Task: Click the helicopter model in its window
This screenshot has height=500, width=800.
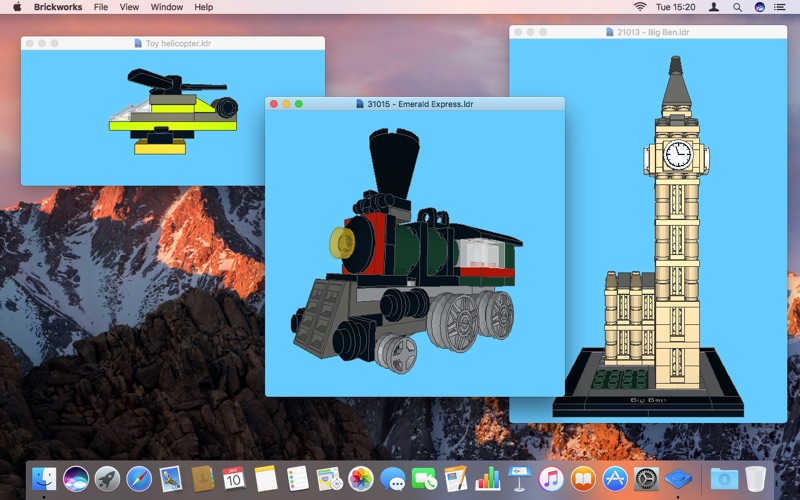Action: 173,112
